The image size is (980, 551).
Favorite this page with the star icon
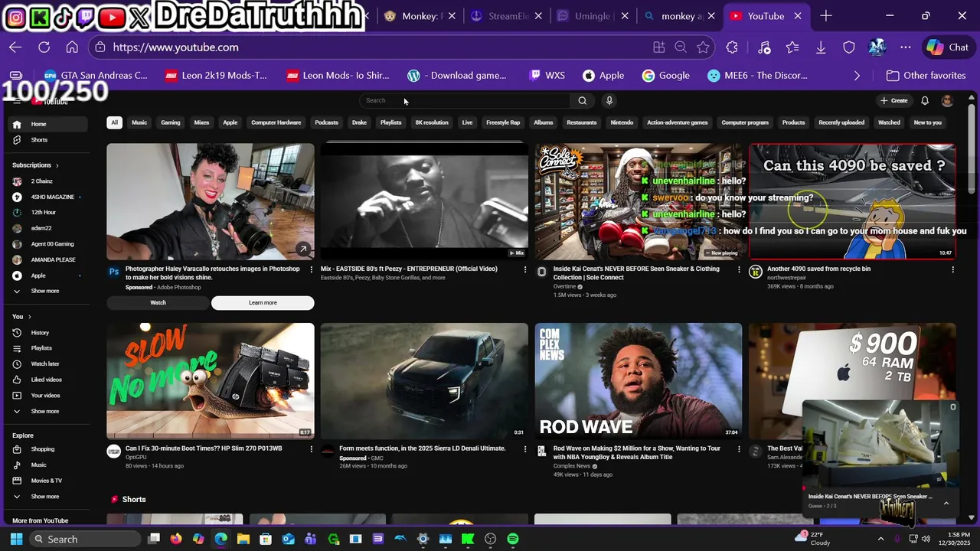click(x=703, y=47)
